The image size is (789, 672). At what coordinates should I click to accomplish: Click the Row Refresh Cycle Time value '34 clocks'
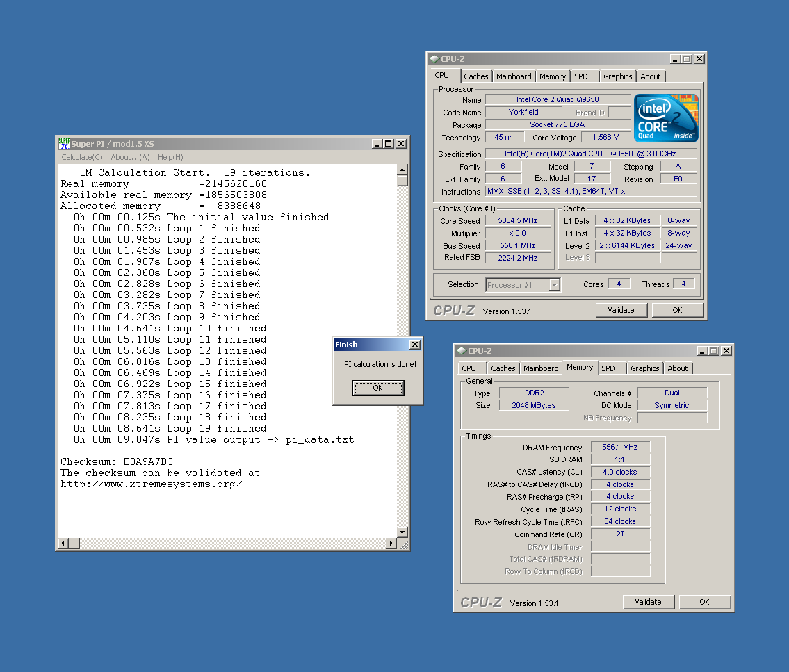pos(621,522)
